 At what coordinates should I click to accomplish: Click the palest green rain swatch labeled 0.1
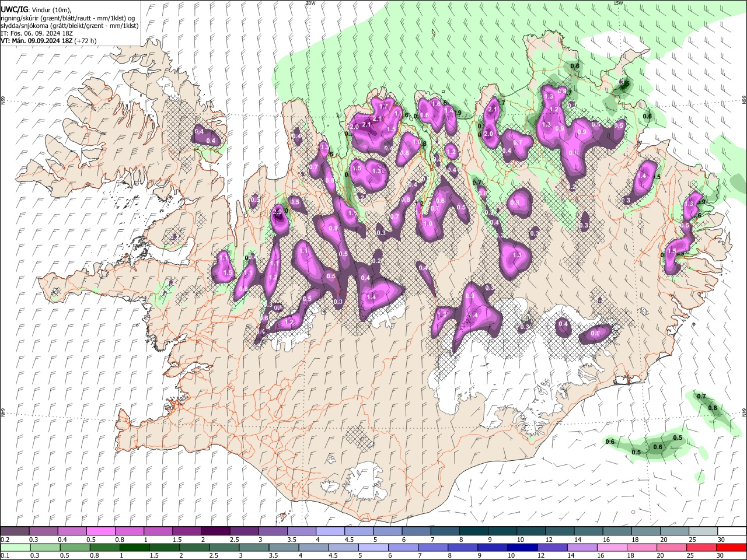coord(15,548)
